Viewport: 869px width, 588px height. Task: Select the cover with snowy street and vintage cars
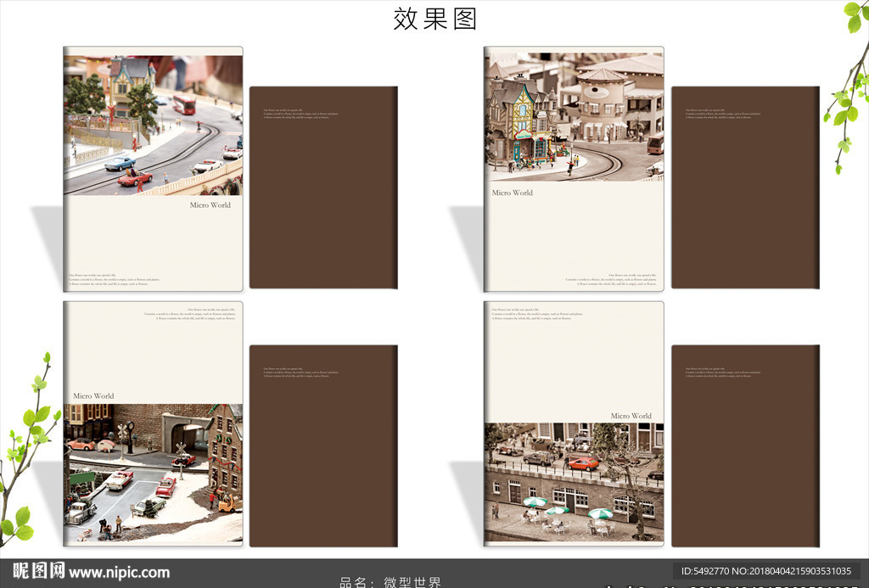pos(153,424)
